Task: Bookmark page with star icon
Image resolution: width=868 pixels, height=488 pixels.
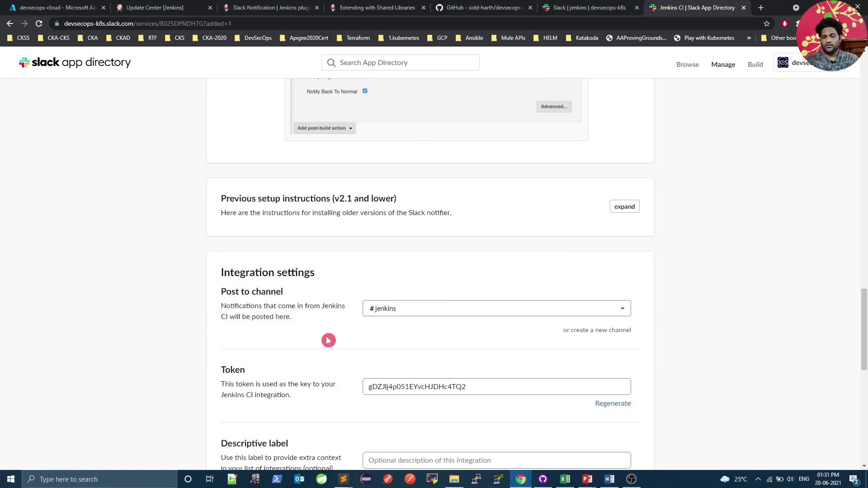Action: click(x=767, y=23)
